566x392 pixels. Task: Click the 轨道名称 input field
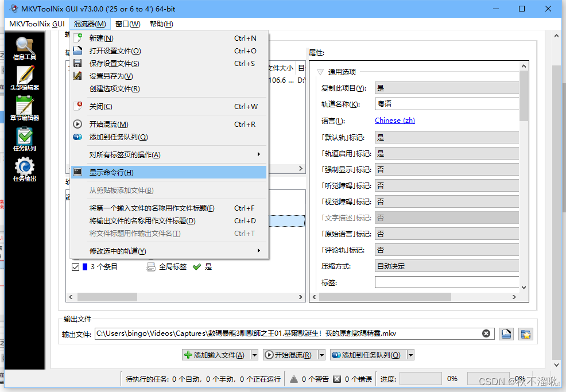pos(447,104)
